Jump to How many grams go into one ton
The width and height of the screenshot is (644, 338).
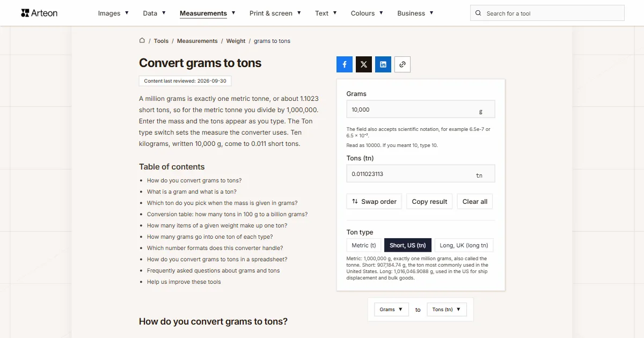pos(210,237)
